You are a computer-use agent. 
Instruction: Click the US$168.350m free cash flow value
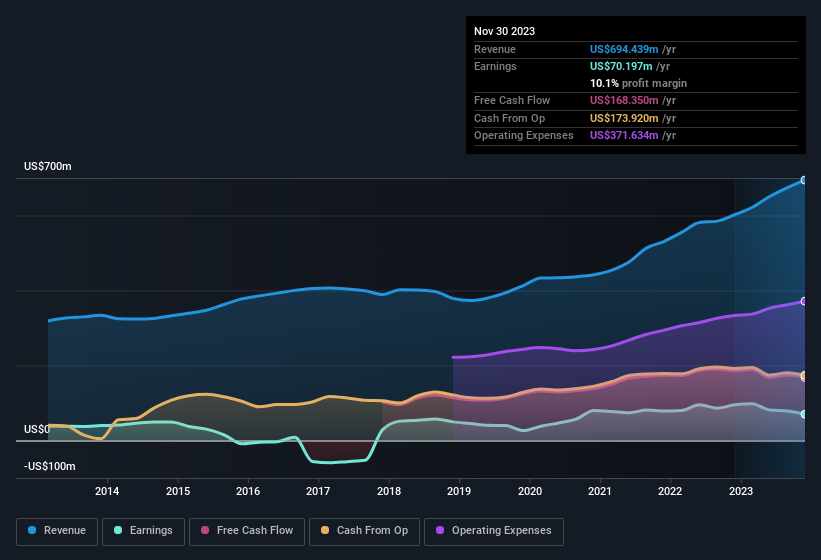point(624,100)
